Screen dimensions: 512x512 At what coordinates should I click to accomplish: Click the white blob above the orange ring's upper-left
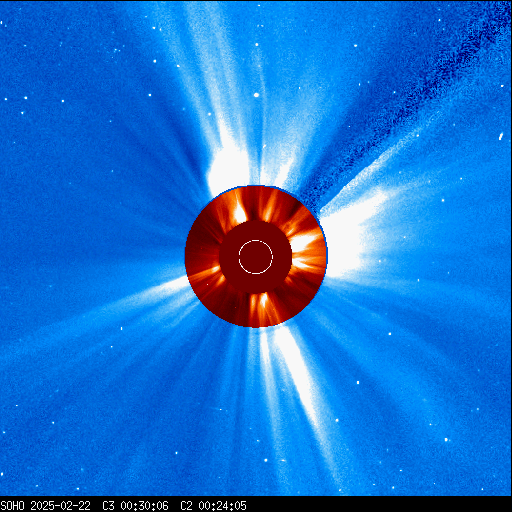pos(227,172)
